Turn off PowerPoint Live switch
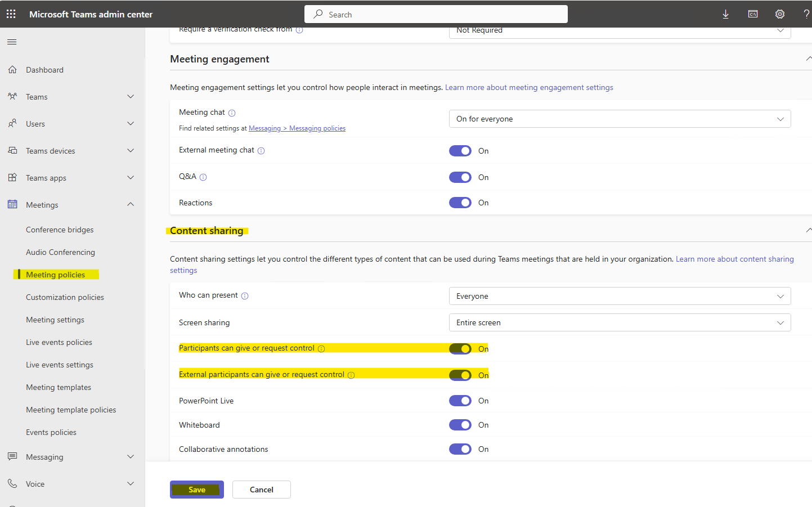This screenshot has width=812, height=507. coord(460,401)
